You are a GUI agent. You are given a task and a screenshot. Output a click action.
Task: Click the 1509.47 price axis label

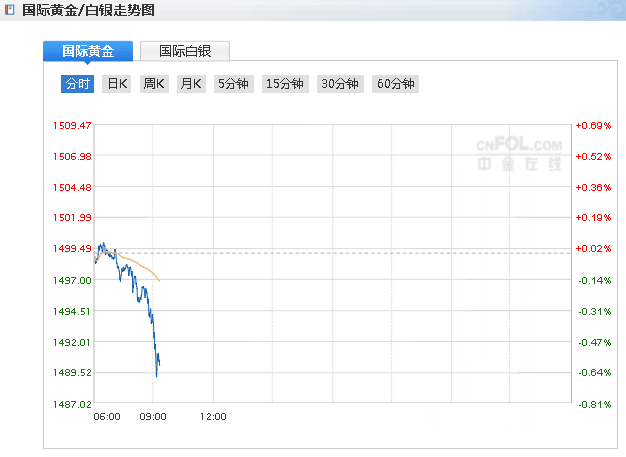coord(71,125)
